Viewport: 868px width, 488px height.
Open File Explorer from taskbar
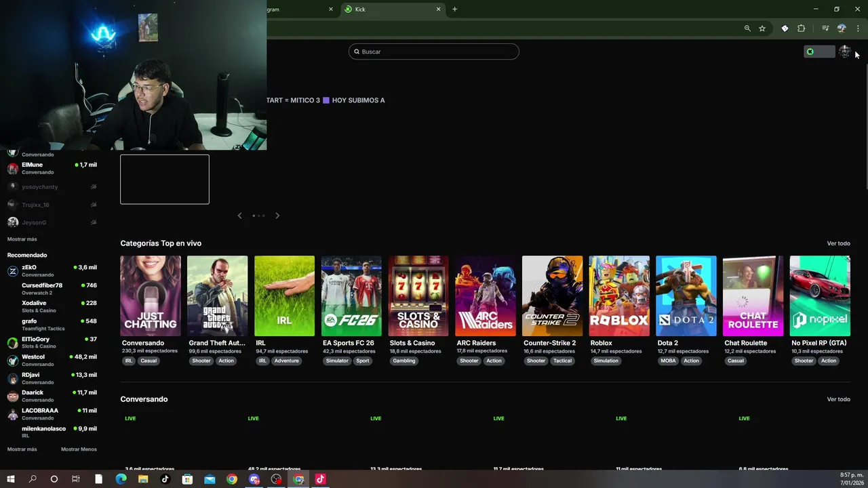click(x=143, y=479)
